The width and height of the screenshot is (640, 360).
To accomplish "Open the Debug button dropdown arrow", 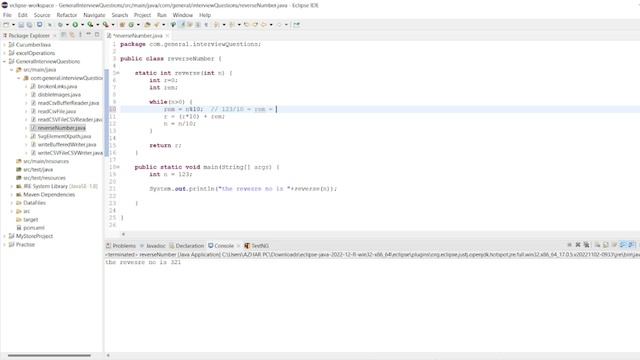I will pos(67,24).
